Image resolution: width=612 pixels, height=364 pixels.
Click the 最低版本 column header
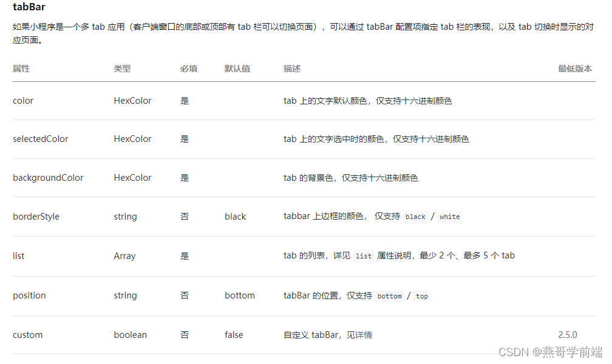pos(575,69)
